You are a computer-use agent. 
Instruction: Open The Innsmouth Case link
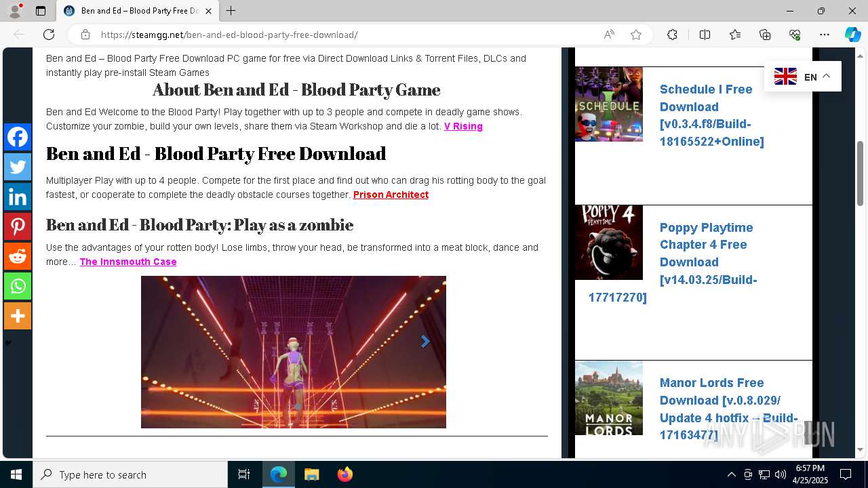[x=128, y=262]
